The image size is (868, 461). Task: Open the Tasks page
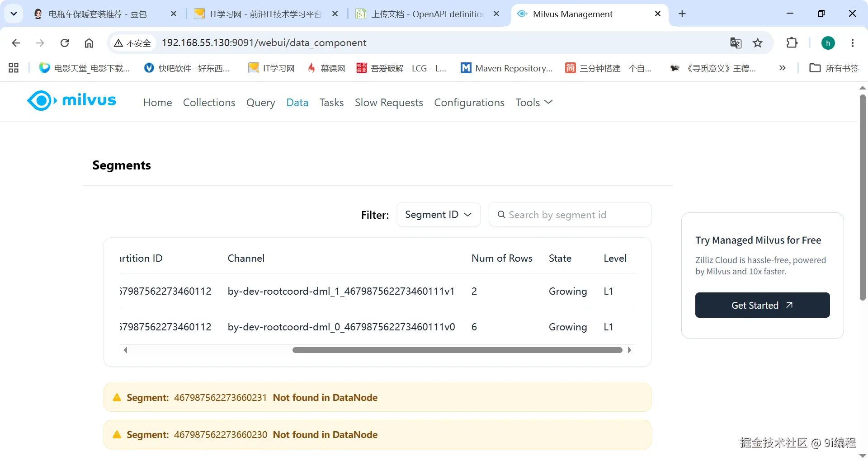pyautogui.click(x=331, y=103)
